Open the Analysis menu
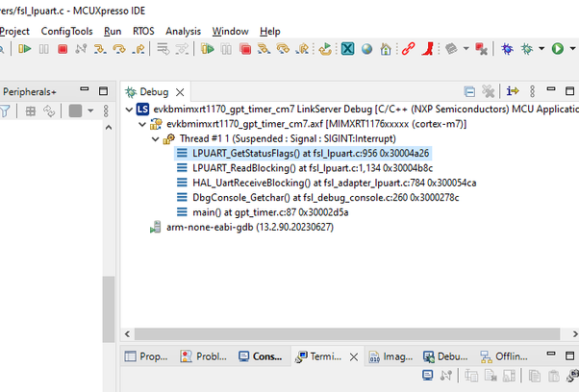Viewport: 579px width, 392px height. (183, 32)
